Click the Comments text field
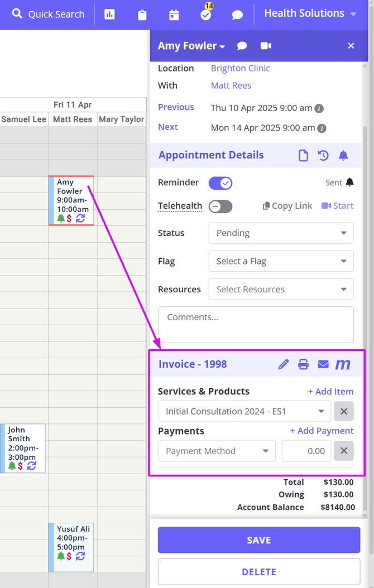The height and width of the screenshot is (588, 374). [256, 324]
